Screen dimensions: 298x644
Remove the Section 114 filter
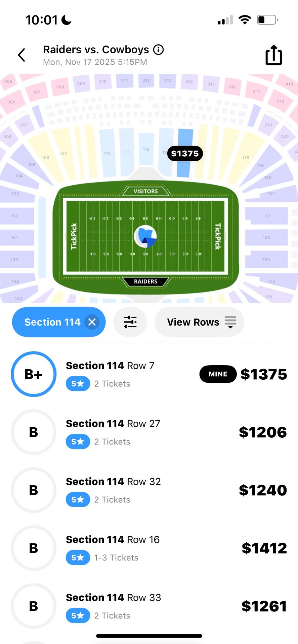point(92,322)
